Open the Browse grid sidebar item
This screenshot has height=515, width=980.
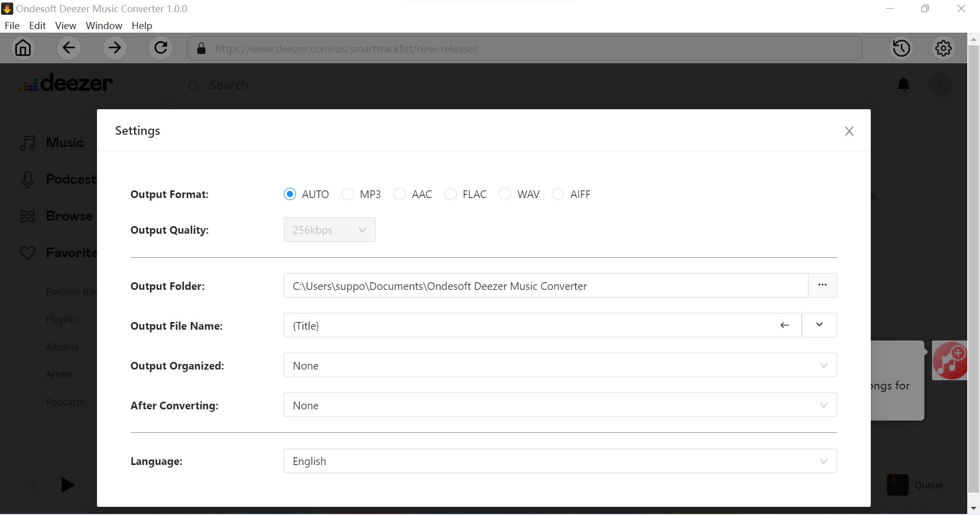tap(56, 216)
